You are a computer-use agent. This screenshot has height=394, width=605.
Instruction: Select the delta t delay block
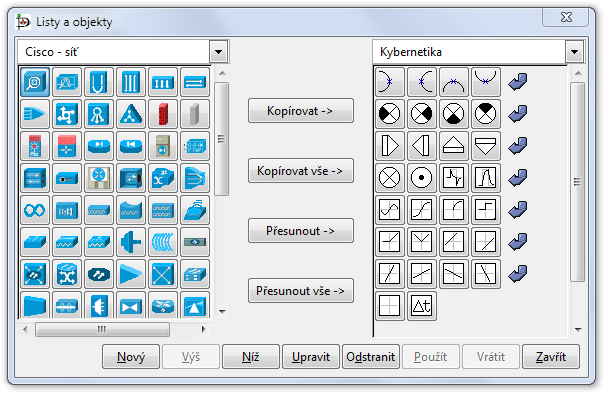[422, 306]
